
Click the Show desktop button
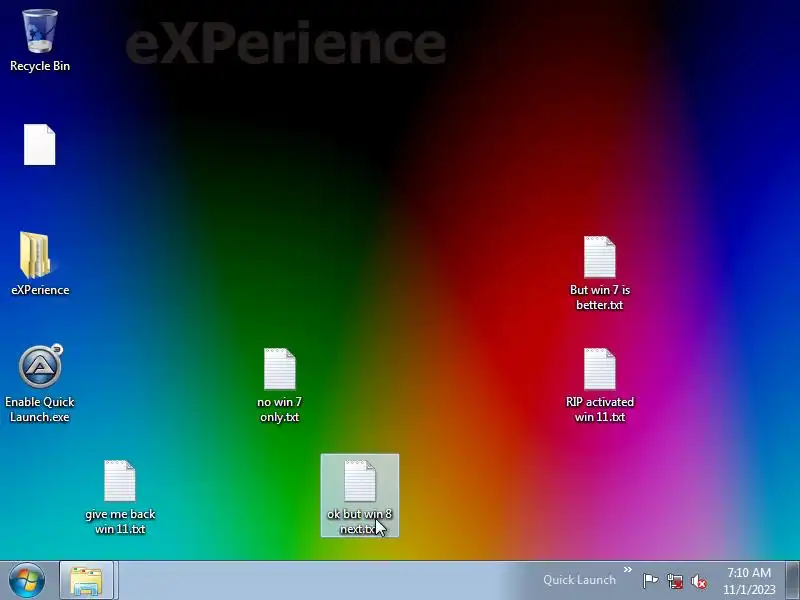[792, 581]
